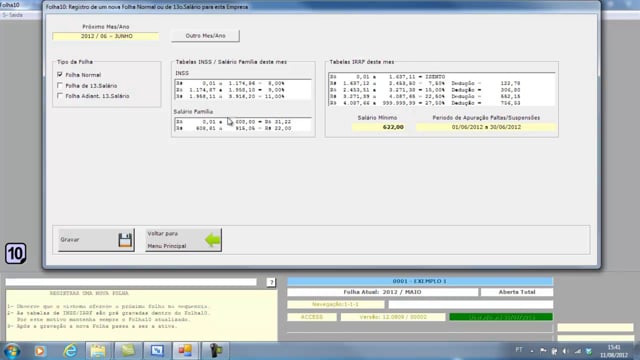Screen dimensions: 640x360
Task: Show hidden tray icons arrow
Action: tap(532, 351)
